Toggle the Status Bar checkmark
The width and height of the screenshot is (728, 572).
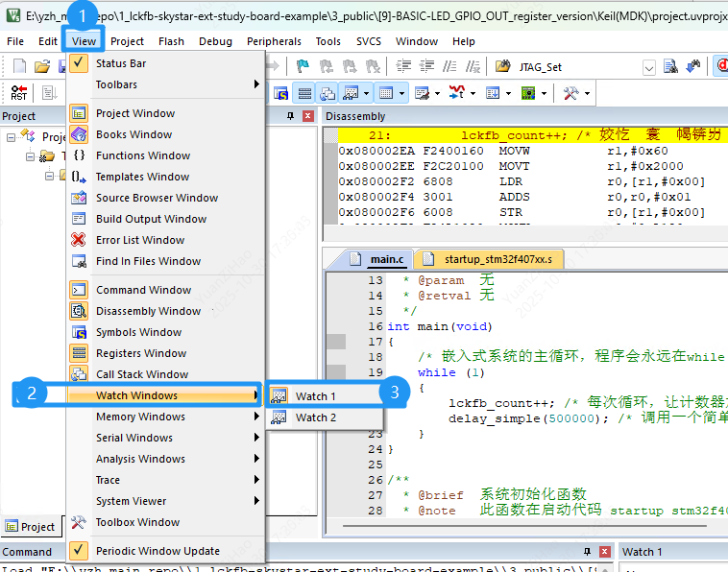pyautogui.click(x=79, y=63)
